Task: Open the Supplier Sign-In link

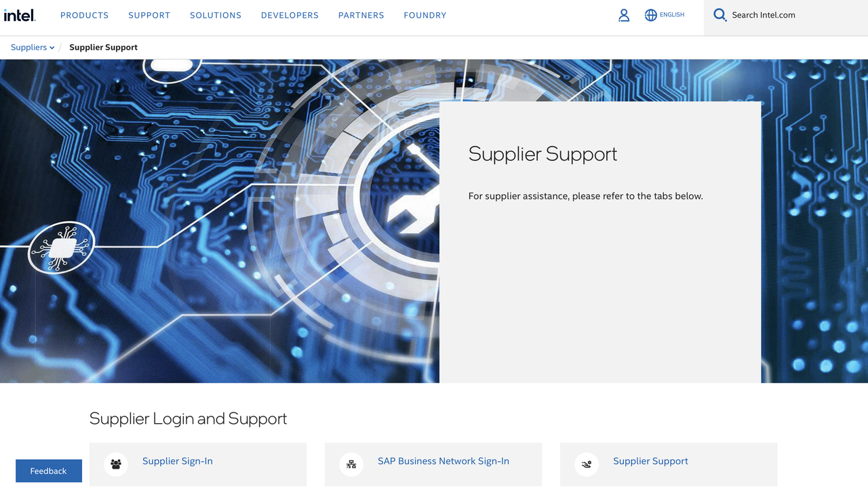Action: point(178,461)
